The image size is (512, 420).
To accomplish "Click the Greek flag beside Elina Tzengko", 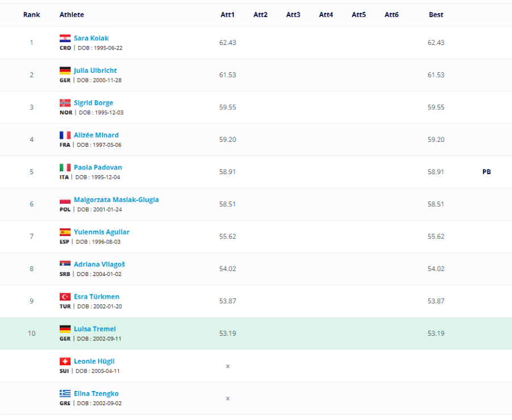I will point(65,394).
